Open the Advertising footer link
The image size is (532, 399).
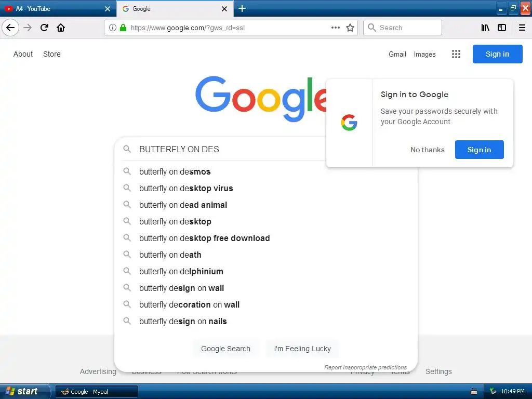tap(98, 371)
